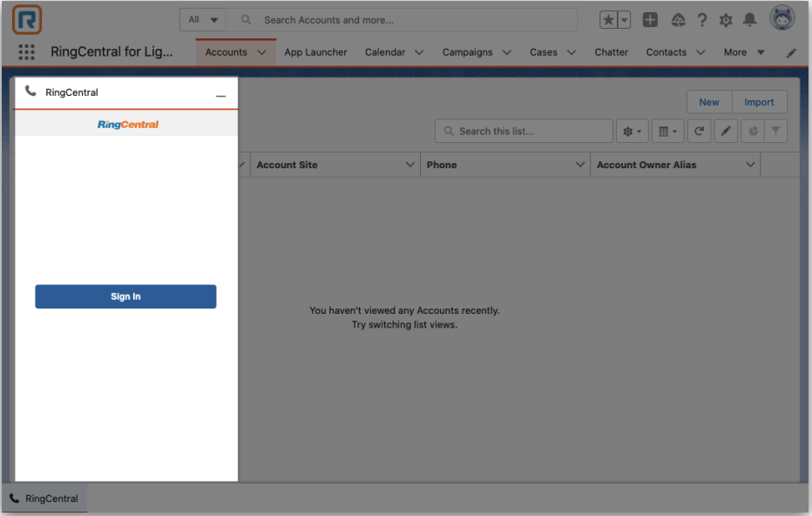Click the RingCentral utility bar item
Viewport: 812px width, 516px height.
pyautogui.click(x=44, y=499)
